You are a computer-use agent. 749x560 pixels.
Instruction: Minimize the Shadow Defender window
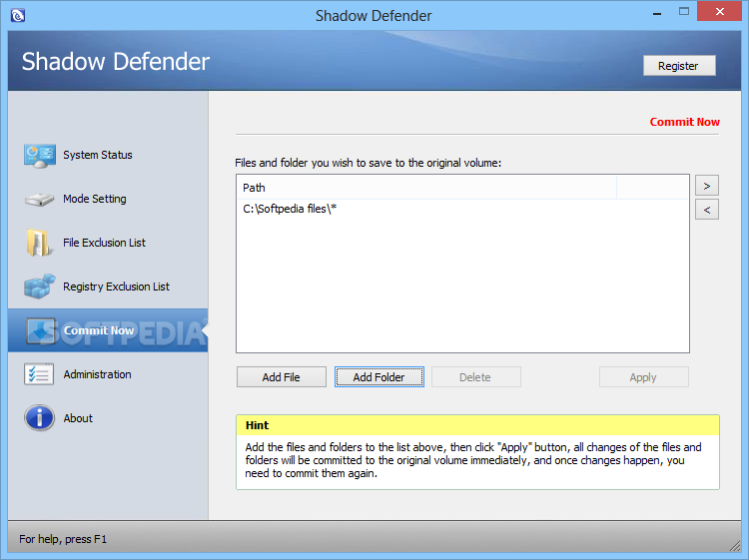(x=657, y=13)
